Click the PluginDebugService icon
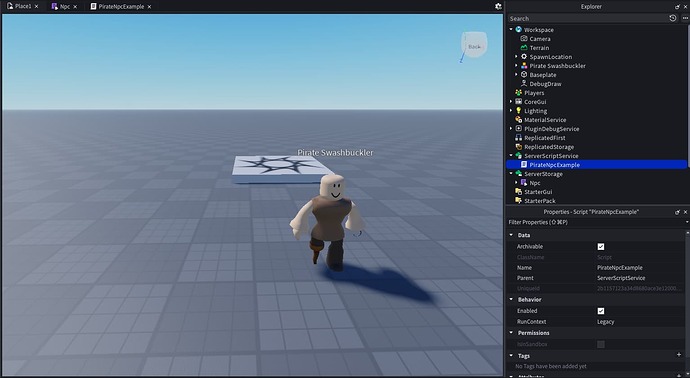 coord(518,128)
